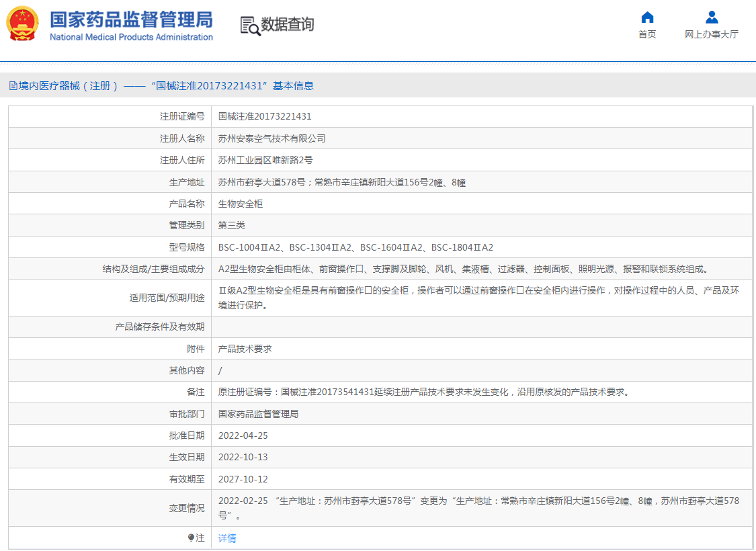Viewport: 756px width, 551px height.
Task: Click the 产品技术要求 attachment entry
Action: coord(240,348)
